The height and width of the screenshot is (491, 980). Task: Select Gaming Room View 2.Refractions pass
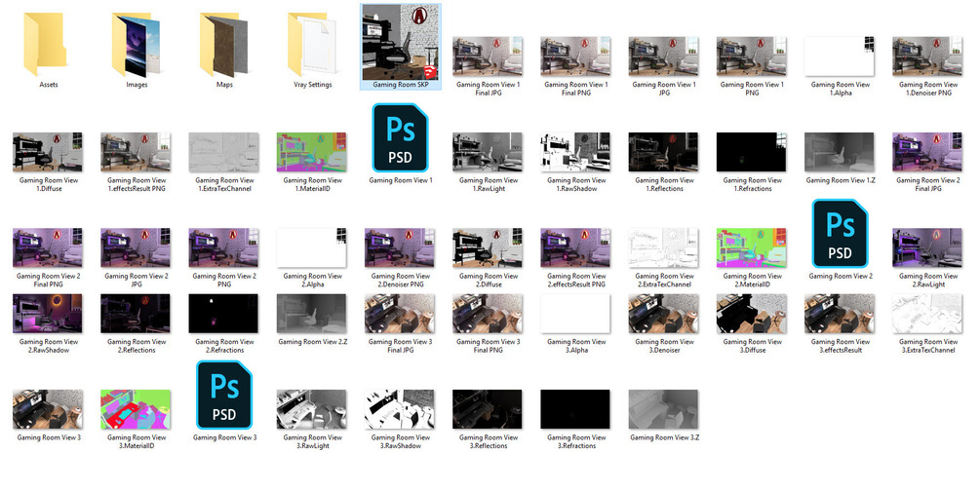224,315
